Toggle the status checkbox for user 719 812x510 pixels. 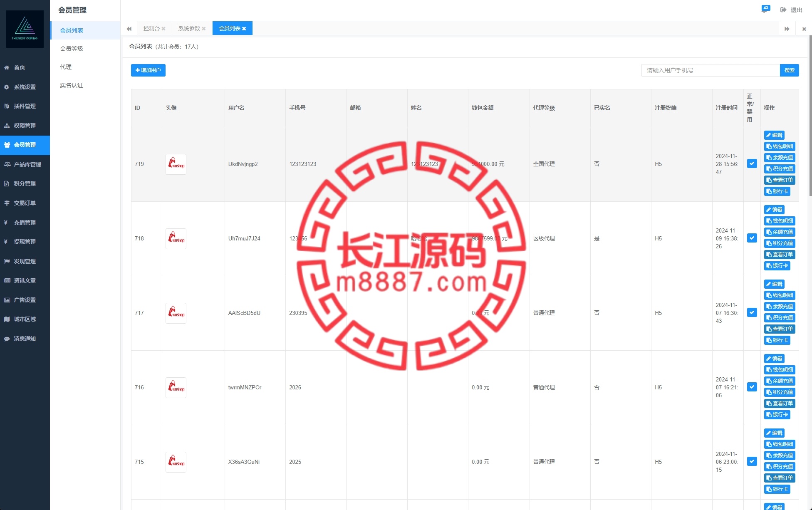click(x=752, y=163)
